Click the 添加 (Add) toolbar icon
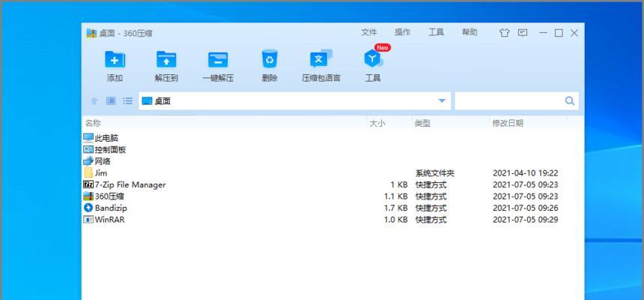644x300 pixels. 115,60
